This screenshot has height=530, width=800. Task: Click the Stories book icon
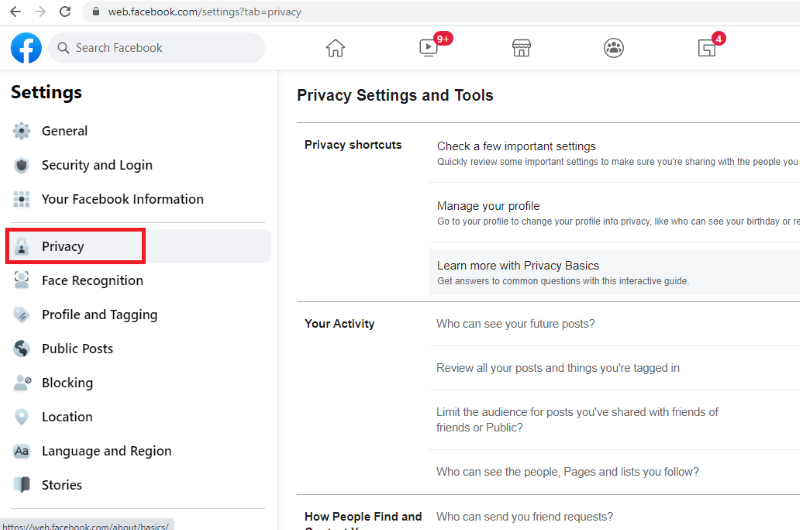(x=21, y=485)
